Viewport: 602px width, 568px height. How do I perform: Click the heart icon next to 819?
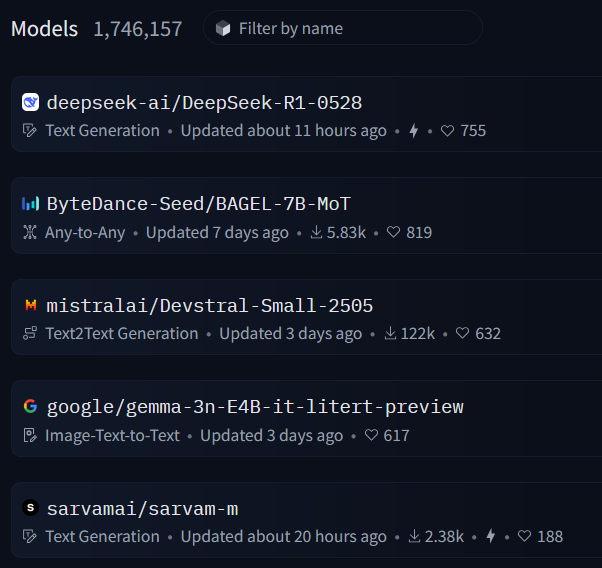coord(394,233)
